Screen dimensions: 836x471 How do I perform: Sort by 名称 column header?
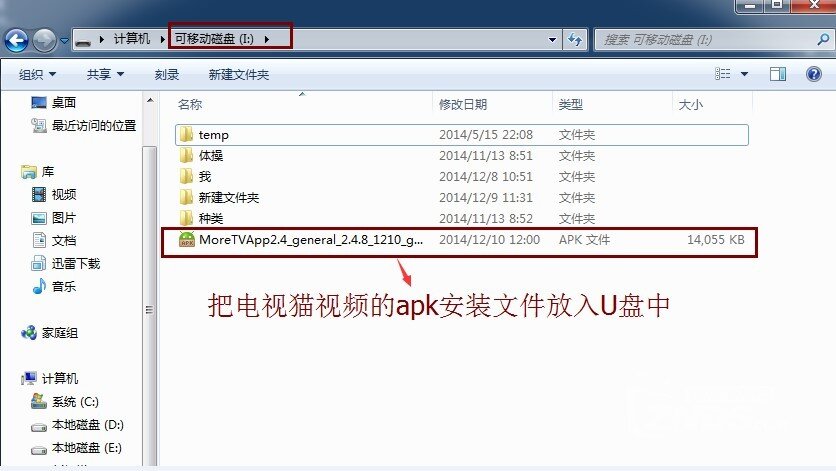pos(190,105)
